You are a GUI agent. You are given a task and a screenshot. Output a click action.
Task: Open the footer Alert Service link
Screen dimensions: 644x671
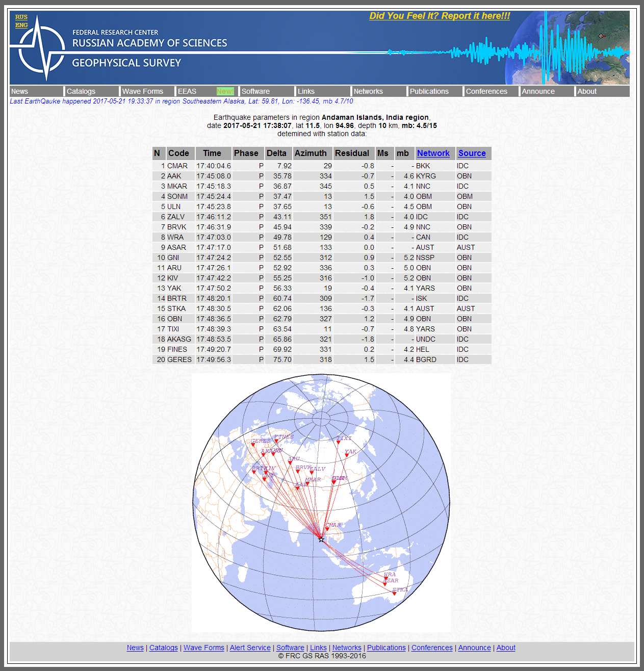pyautogui.click(x=250, y=648)
